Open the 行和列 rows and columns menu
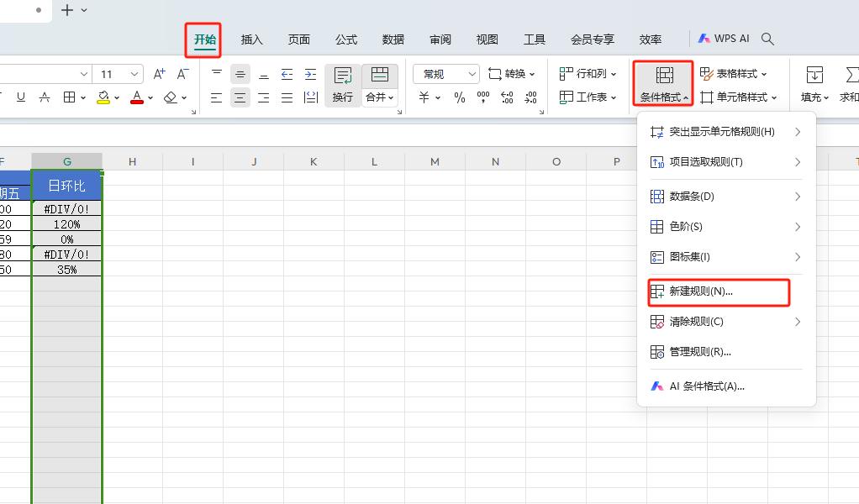Screen dimensions: 859x504 tap(588, 73)
